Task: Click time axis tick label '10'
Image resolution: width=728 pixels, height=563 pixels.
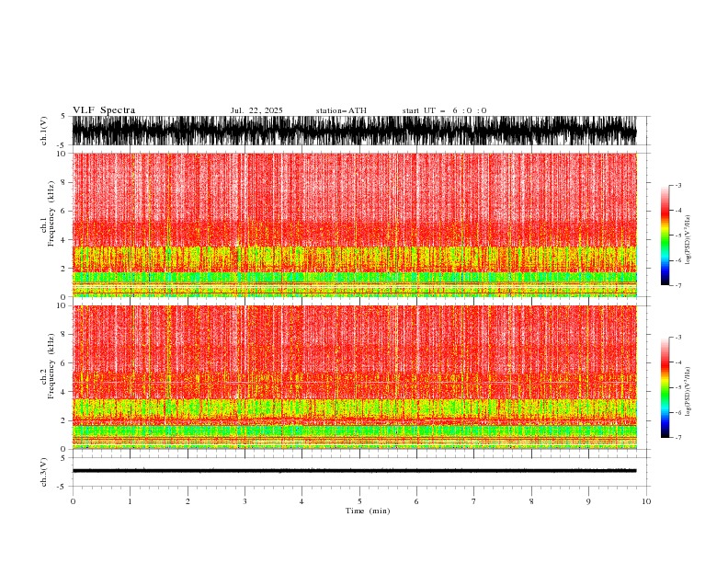Action: (x=646, y=501)
